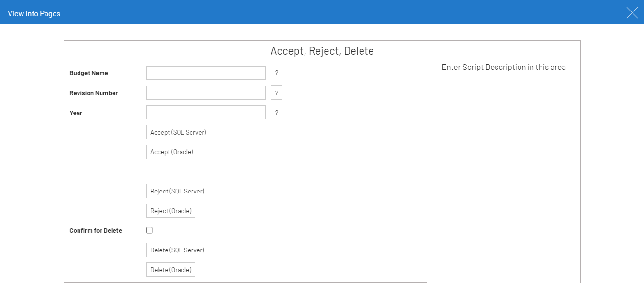Select the Reject (Oracle) button

pos(170,211)
